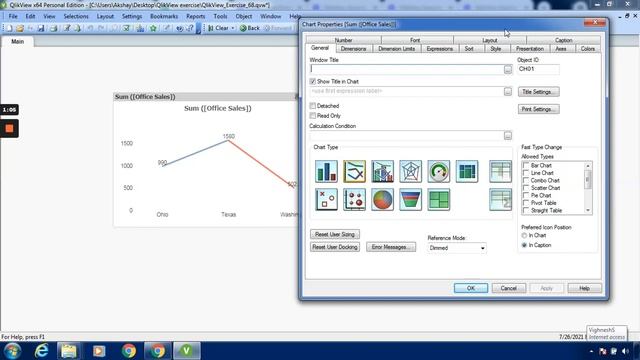The width and height of the screenshot is (640, 360).
Task: Select the Scatter Chart type icon
Action: [x=326, y=199]
